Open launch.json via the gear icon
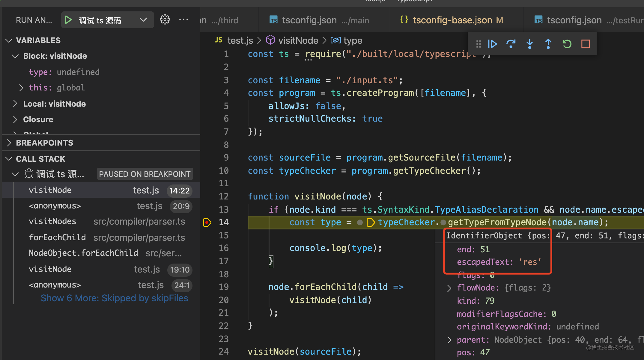The width and height of the screenshot is (644, 360). pyautogui.click(x=165, y=20)
